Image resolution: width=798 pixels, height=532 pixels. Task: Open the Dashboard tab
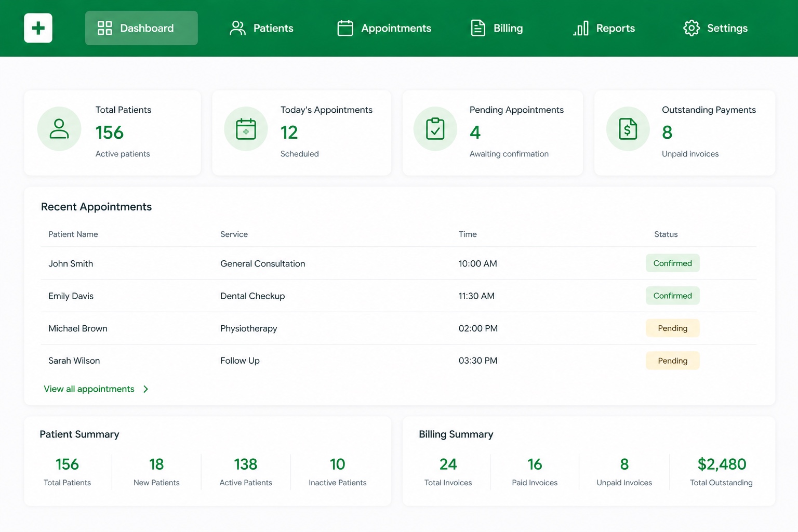[141, 28]
